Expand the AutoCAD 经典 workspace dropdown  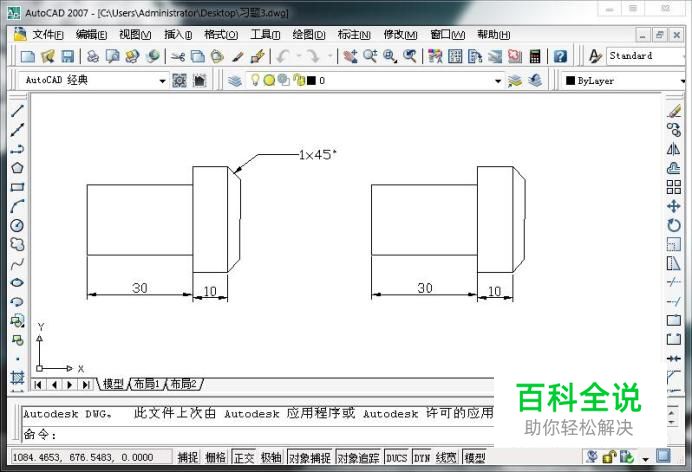point(162,81)
